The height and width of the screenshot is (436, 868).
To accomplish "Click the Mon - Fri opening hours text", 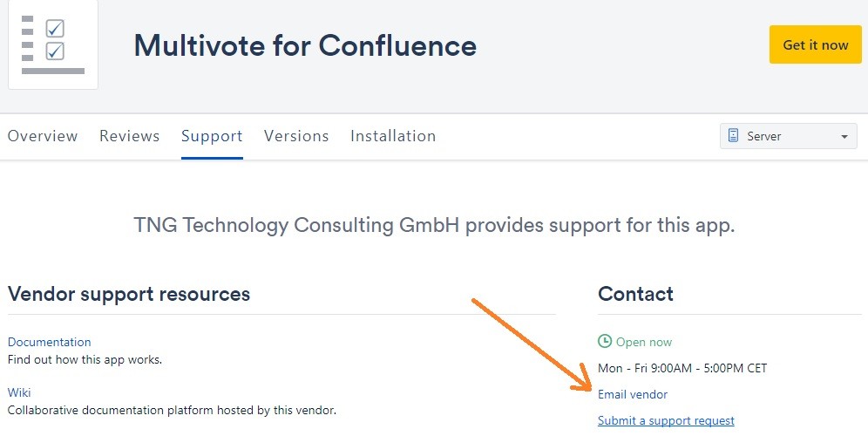I will pyautogui.click(x=682, y=368).
